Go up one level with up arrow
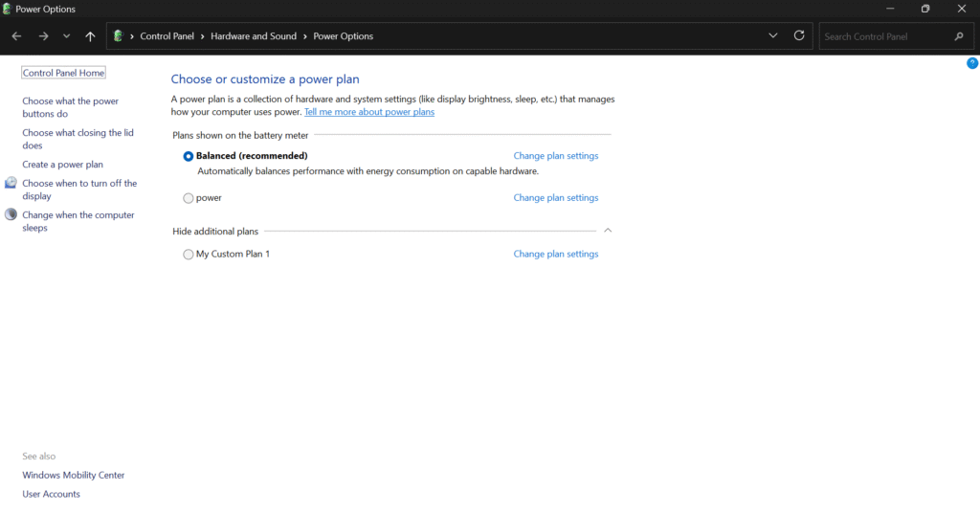The height and width of the screenshot is (513, 980). pos(90,36)
